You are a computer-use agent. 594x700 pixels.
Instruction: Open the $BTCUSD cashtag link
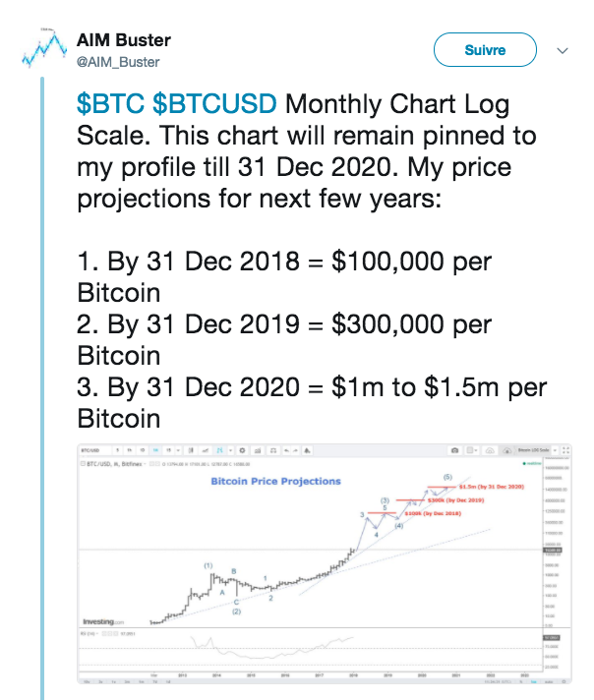pyautogui.click(x=214, y=103)
